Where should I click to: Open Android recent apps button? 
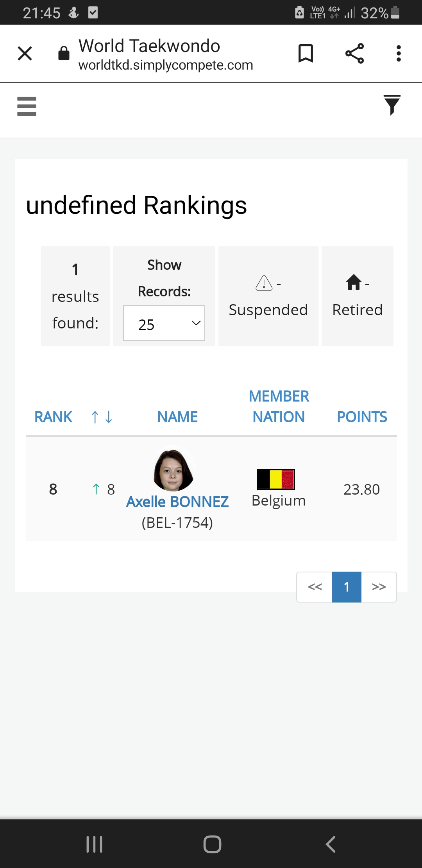point(94,844)
